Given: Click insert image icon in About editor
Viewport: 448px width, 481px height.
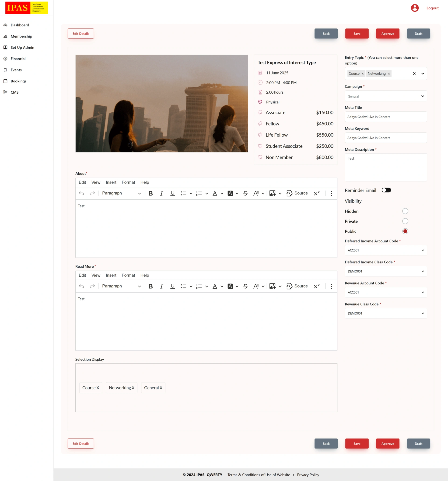Looking at the screenshot, I should click(x=273, y=193).
